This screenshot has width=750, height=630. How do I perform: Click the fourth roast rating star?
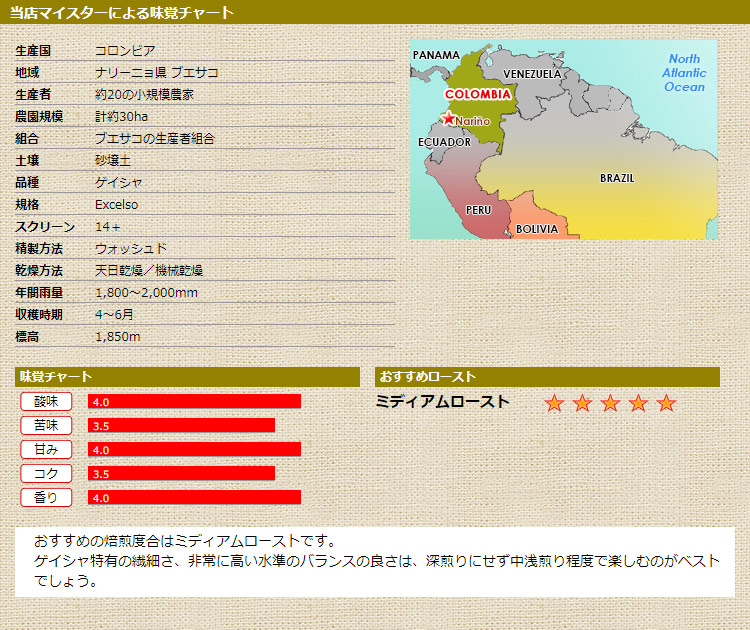638,403
